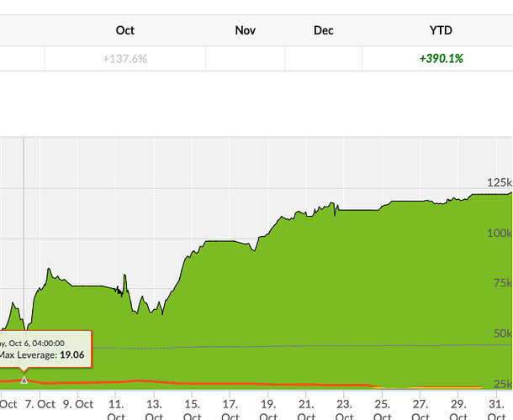Click the +390.1% YTD return value
The height and width of the screenshot is (420, 513).
(x=441, y=59)
